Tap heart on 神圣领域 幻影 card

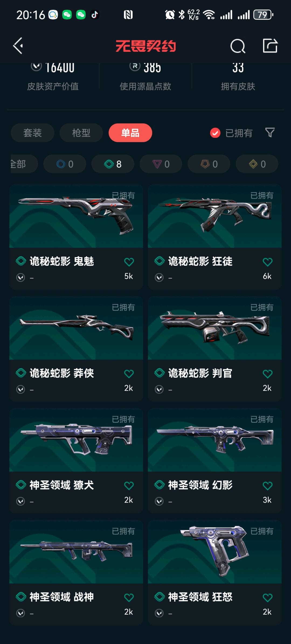267,486
